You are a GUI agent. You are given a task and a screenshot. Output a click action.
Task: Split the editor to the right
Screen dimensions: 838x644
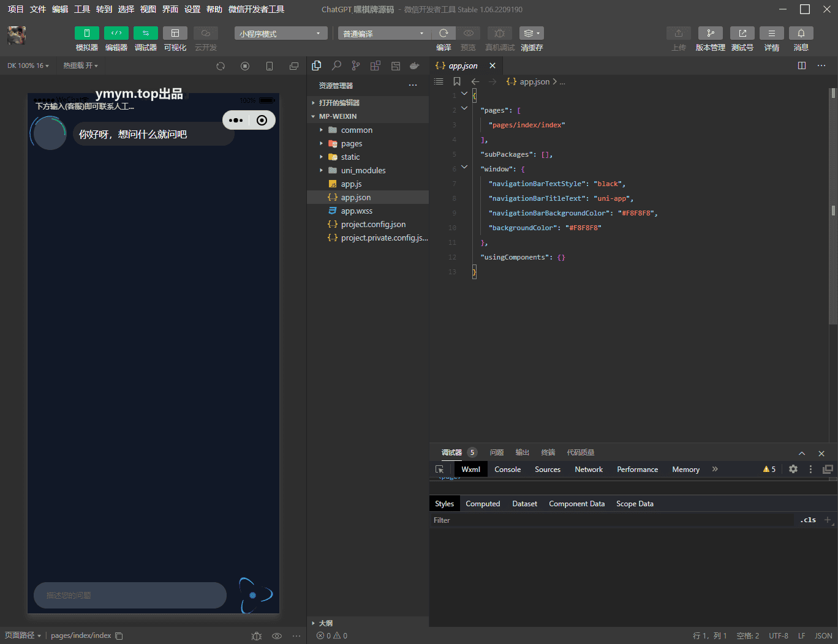[802, 66]
